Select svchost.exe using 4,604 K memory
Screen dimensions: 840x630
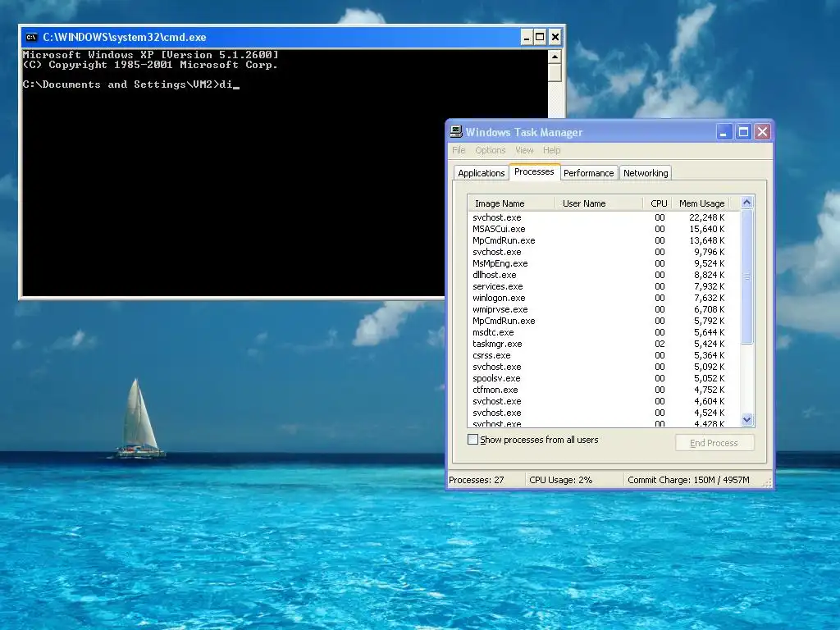pos(604,401)
